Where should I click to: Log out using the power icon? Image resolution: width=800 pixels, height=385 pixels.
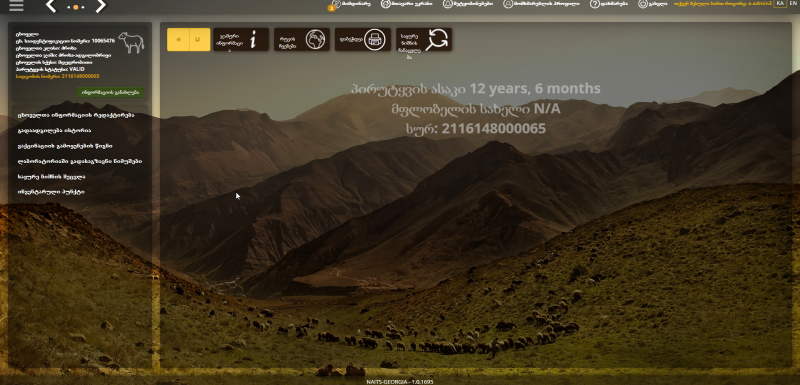(x=643, y=4)
